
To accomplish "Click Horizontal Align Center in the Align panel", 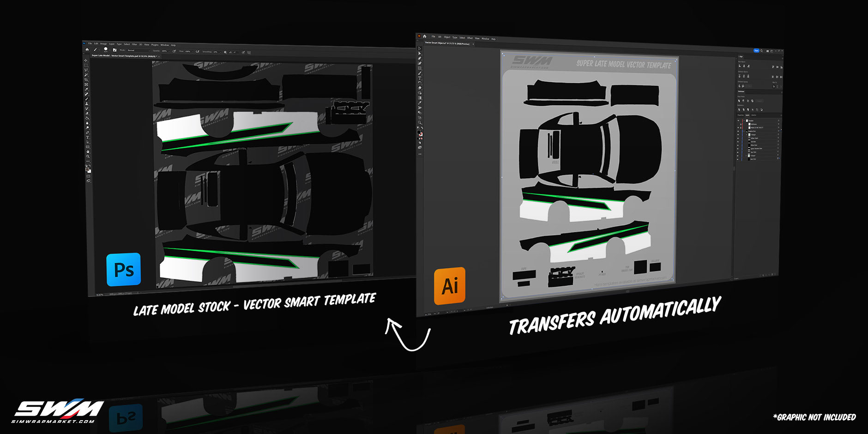I will 744,66.
